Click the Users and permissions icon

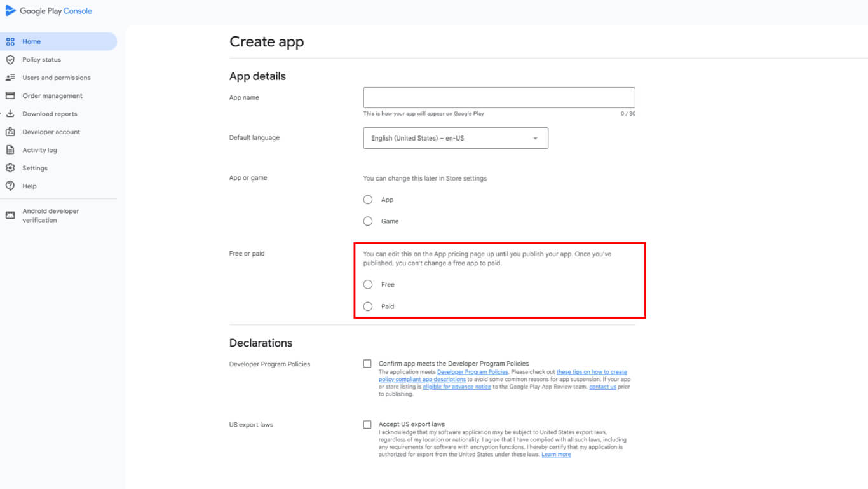10,78
